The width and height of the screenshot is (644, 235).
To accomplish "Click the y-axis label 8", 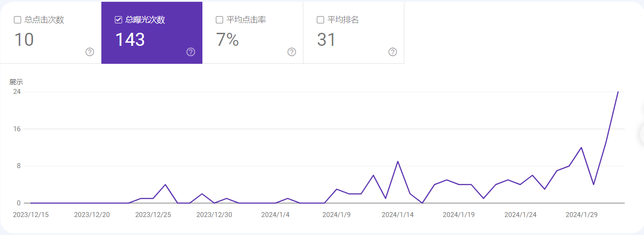I will tap(19, 166).
